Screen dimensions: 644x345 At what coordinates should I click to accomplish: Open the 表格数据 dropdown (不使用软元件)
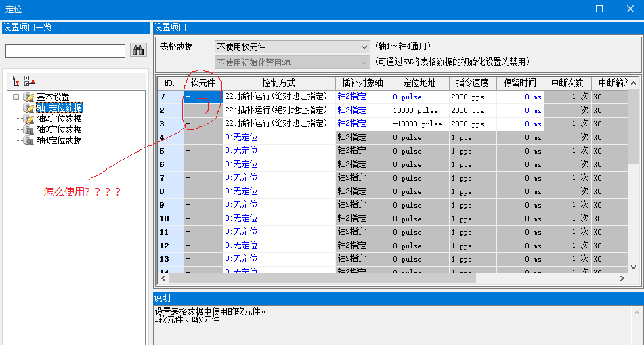[x=292, y=47]
